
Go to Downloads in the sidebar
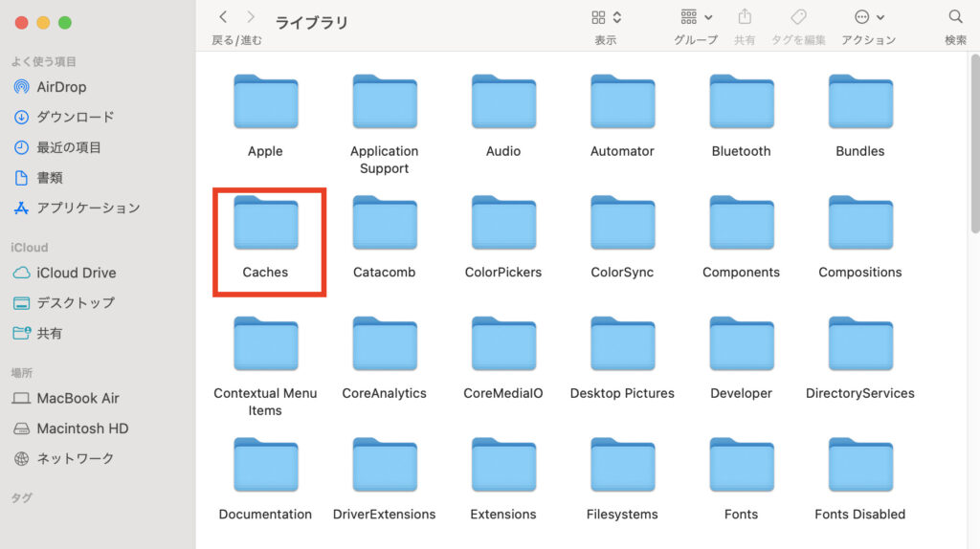coord(75,117)
